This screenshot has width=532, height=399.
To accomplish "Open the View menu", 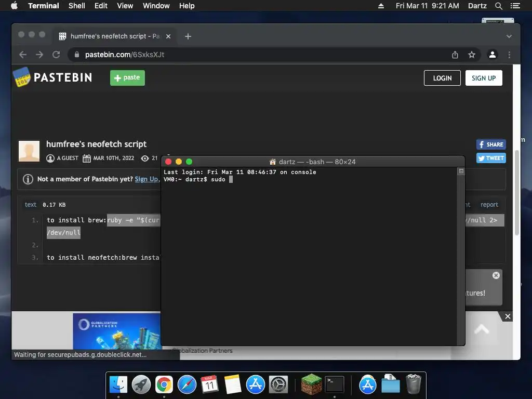I will (125, 6).
